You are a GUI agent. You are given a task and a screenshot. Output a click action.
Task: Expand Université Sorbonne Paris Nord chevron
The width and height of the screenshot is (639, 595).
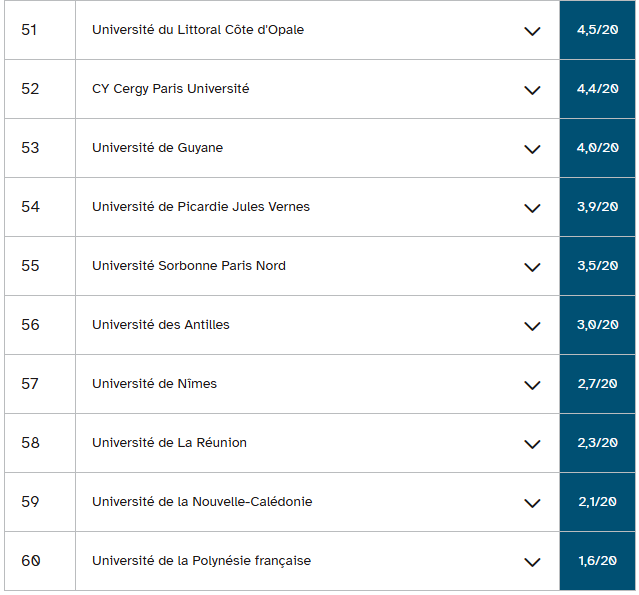pos(532,267)
